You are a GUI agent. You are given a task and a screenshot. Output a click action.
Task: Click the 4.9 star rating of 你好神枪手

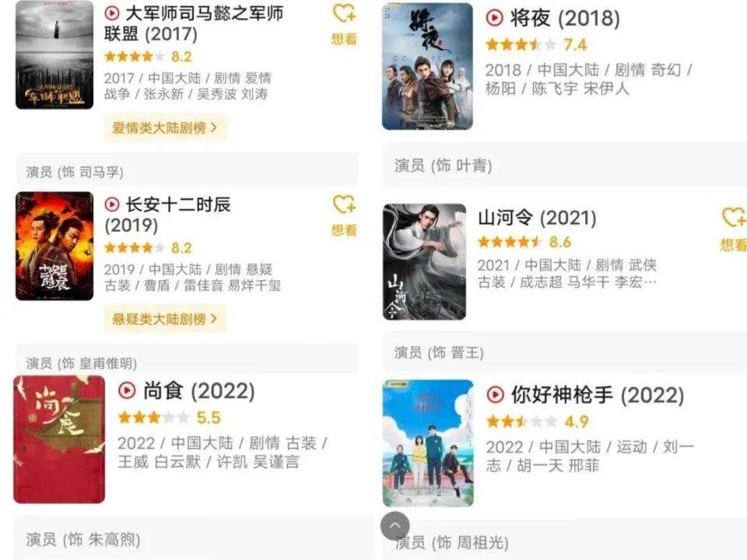(x=538, y=422)
